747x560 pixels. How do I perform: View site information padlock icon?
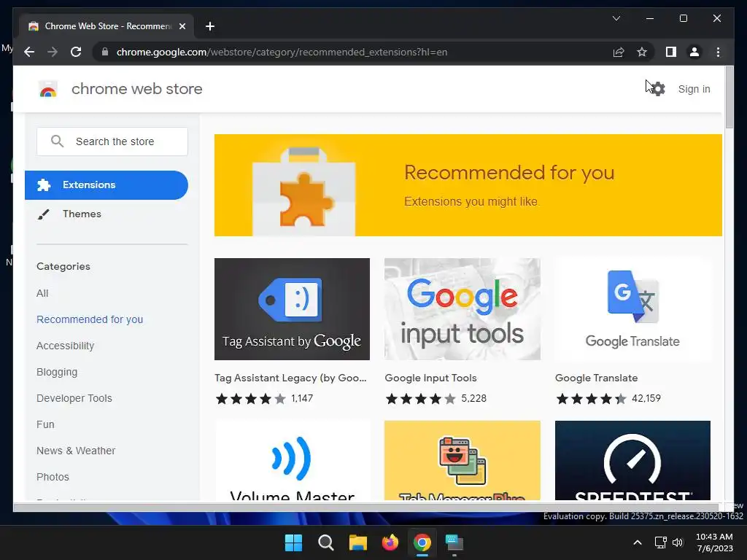click(105, 52)
